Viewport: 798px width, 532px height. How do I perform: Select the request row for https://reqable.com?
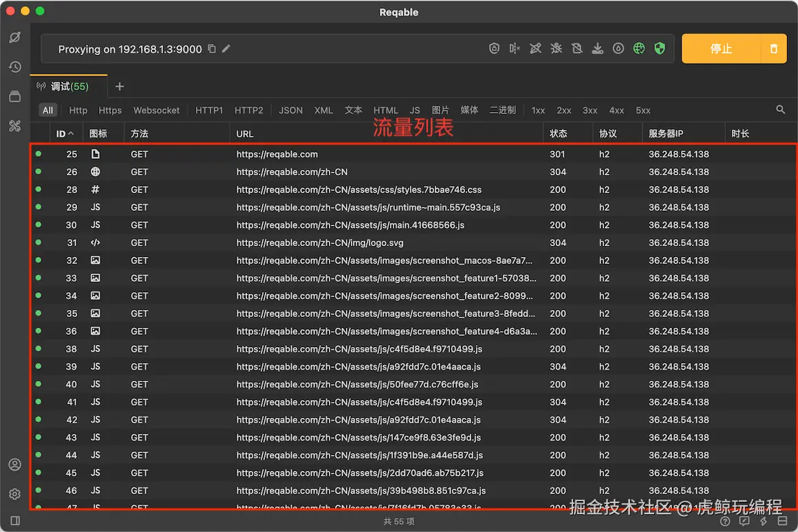tap(277, 154)
